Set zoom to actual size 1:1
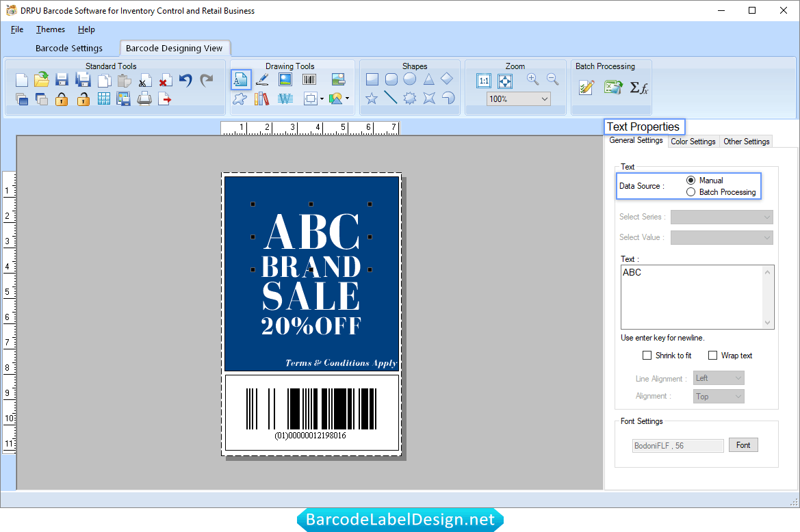 pyautogui.click(x=484, y=81)
